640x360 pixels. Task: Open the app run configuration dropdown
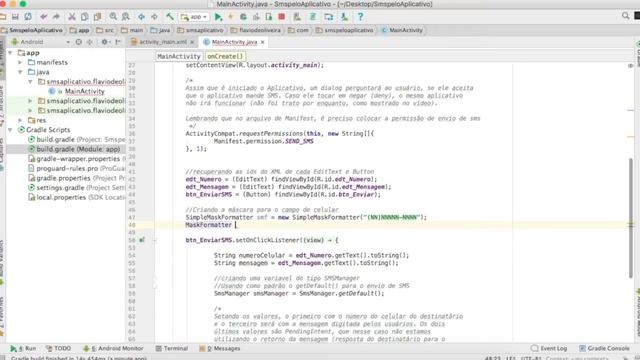tap(194, 17)
